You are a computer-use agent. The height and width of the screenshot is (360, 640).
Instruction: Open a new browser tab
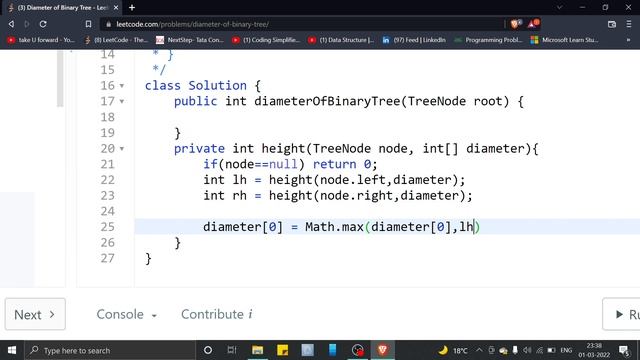coord(132,7)
